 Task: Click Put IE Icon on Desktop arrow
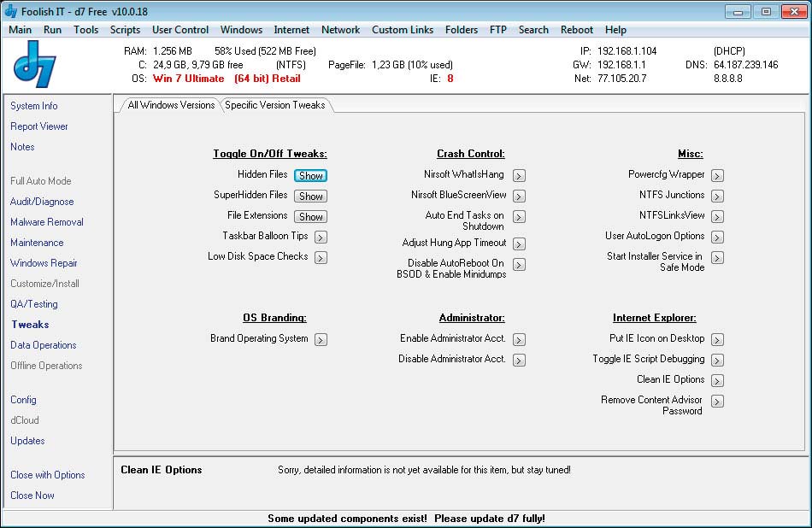click(717, 339)
